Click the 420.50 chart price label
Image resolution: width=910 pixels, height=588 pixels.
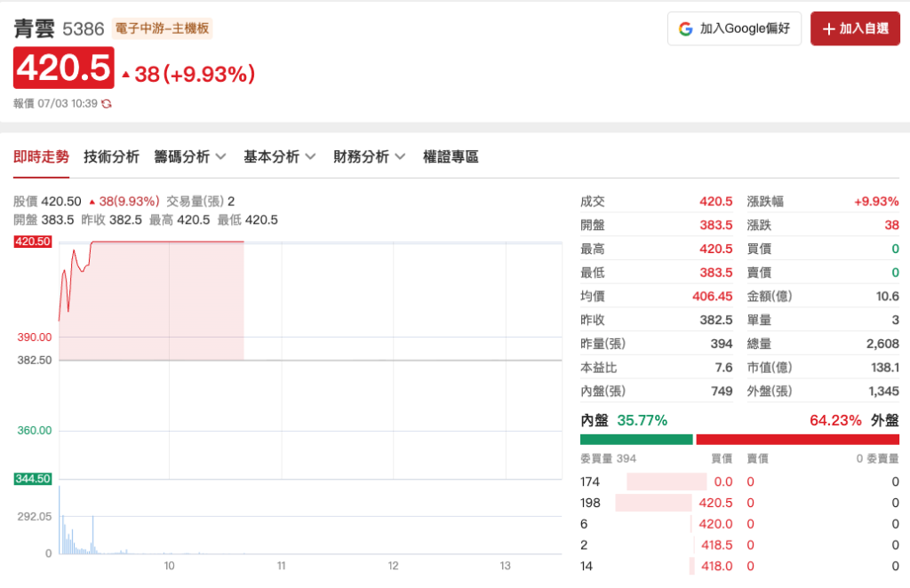(33, 242)
